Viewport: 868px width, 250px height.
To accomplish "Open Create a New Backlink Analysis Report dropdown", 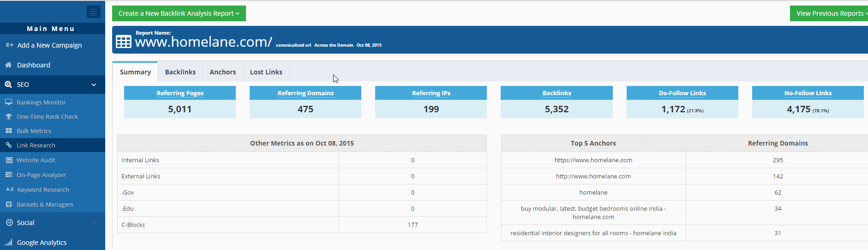I will 179,13.
